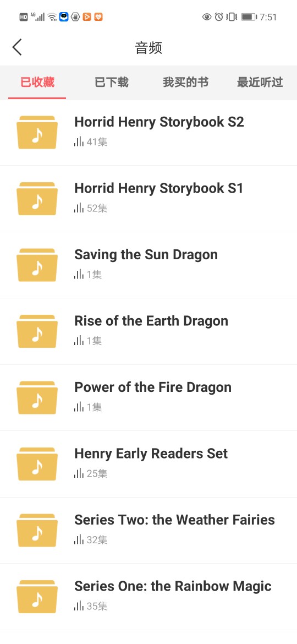This screenshot has width=297, height=644.
Task: Select Rise of the Earth Dragon folder icon
Action: point(37,331)
